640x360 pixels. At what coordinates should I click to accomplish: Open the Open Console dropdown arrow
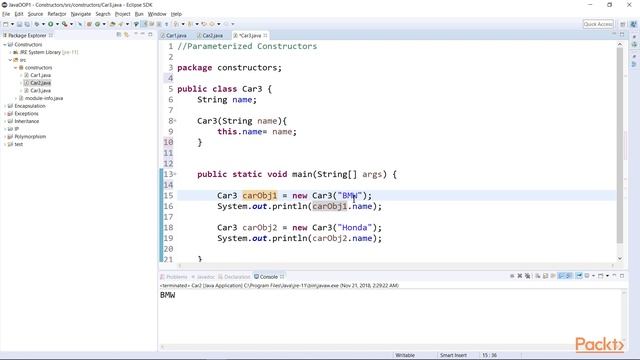[607, 276]
